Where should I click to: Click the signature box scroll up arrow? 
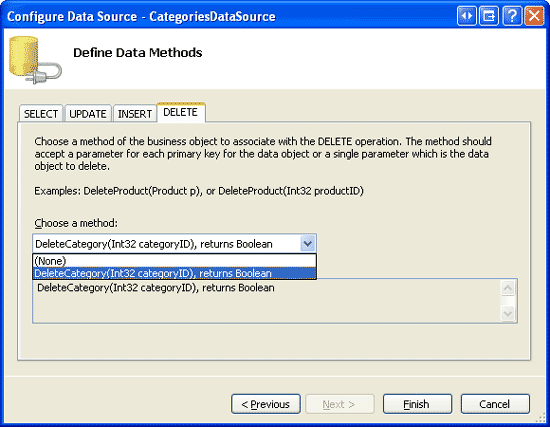point(508,288)
